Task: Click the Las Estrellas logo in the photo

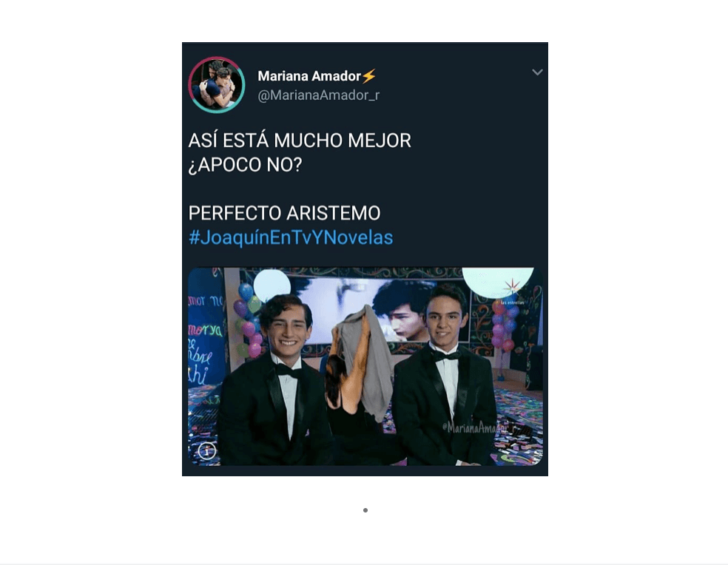Action: [512, 290]
